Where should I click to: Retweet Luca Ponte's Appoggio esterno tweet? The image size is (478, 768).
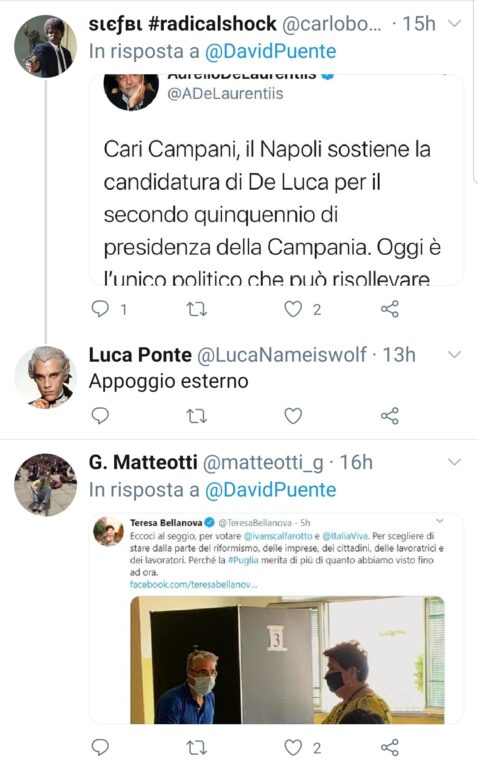click(196, 416)
